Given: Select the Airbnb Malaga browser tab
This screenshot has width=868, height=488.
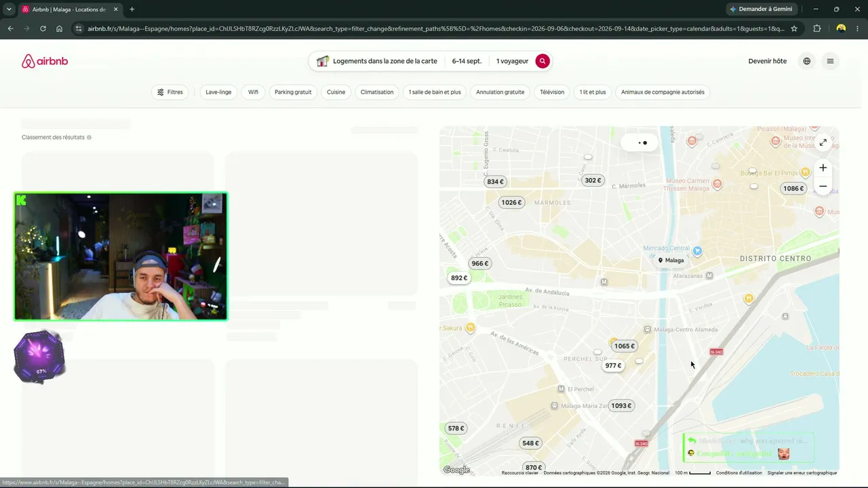Looking at the screenshot, I should point(68,9).
